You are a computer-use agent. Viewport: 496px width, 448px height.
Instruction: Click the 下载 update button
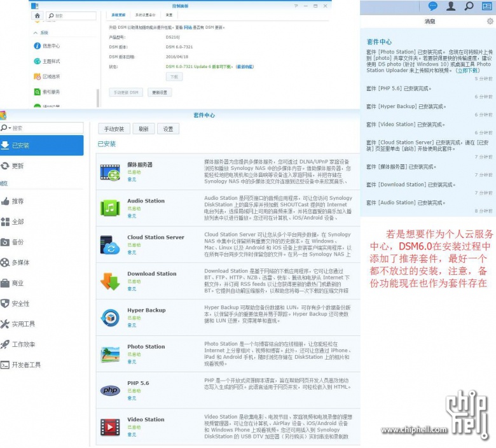click(x=174, y=76)
